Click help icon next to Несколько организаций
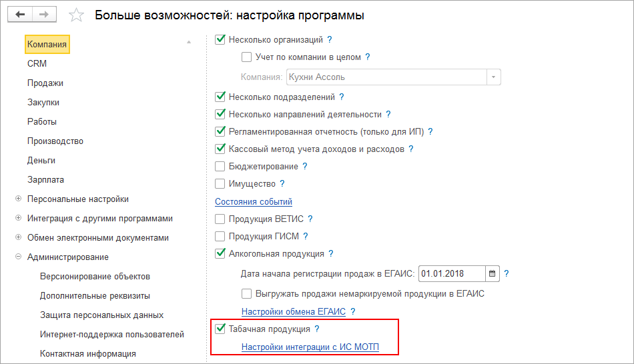The image size is (634, 364). pyautogui.click(x=330, y=40)
